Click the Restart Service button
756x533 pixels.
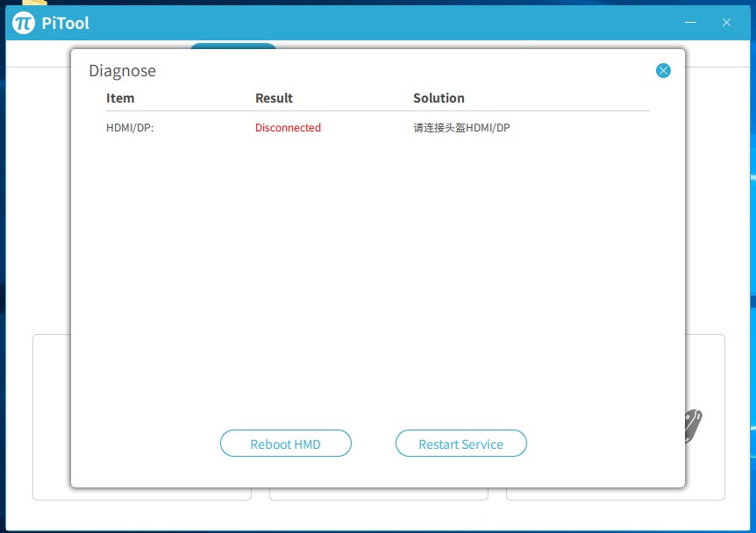click(x=461, y=444)
